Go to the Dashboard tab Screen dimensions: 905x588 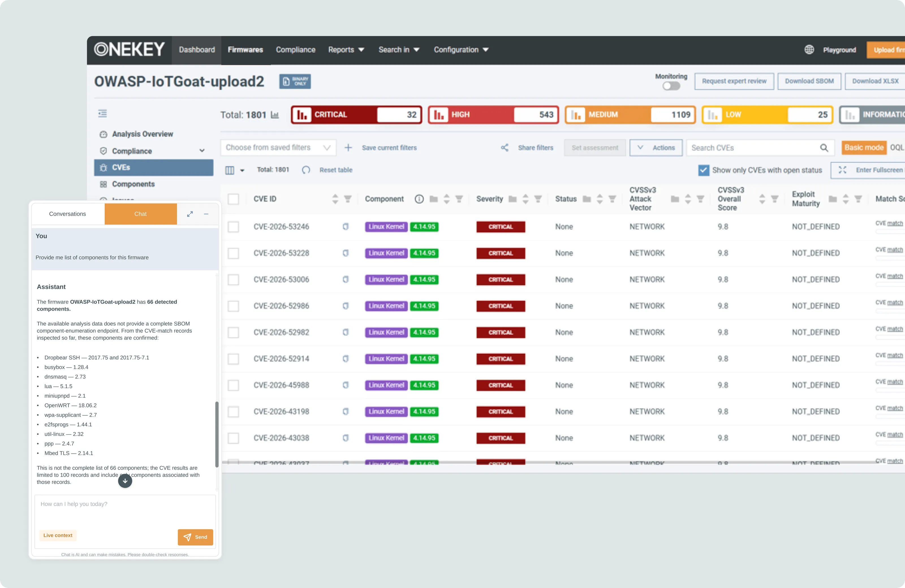click(x=197, y=50)
